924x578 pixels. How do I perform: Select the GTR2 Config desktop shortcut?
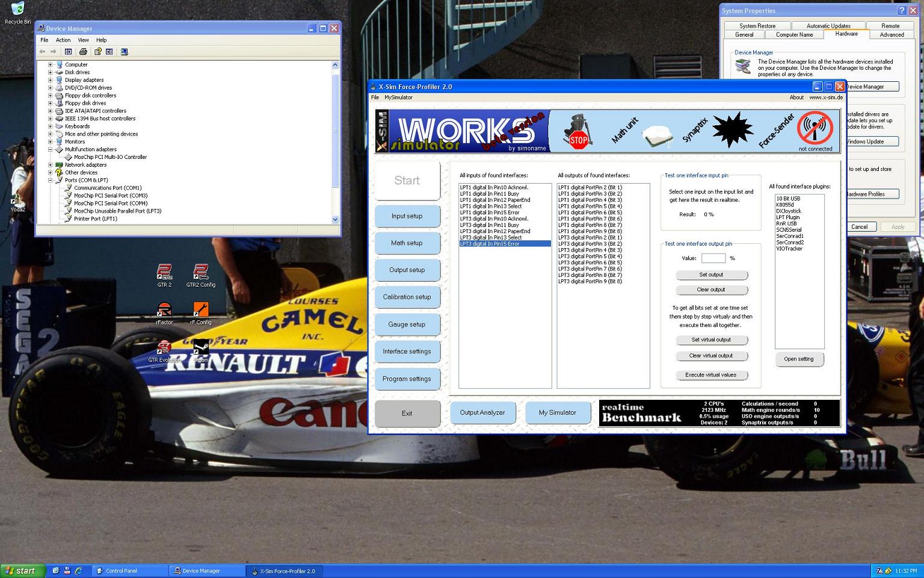click(200, 276)
